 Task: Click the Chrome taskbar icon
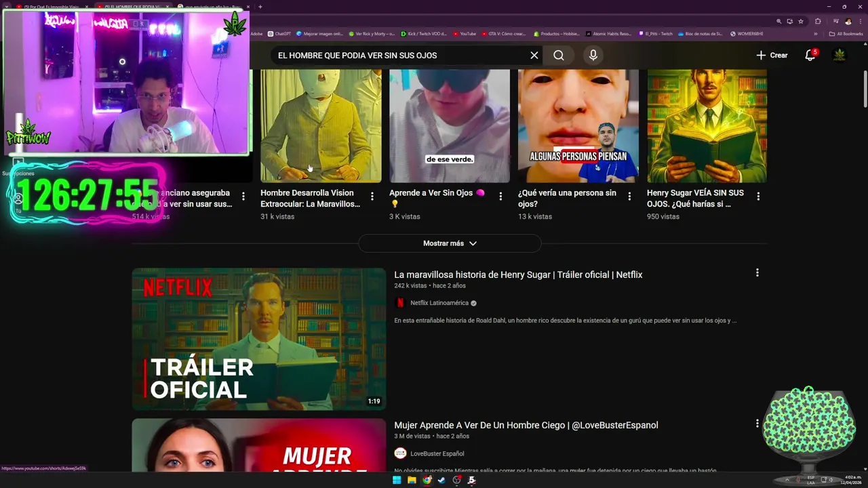[427, 481]
